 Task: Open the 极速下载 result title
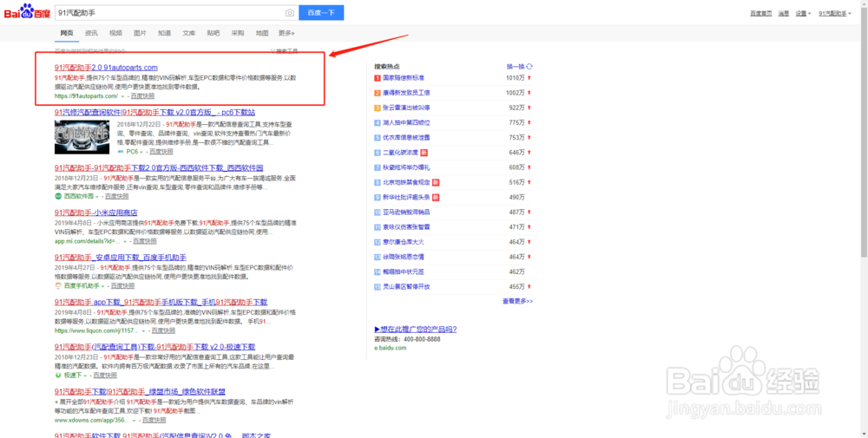click(155, 347)
